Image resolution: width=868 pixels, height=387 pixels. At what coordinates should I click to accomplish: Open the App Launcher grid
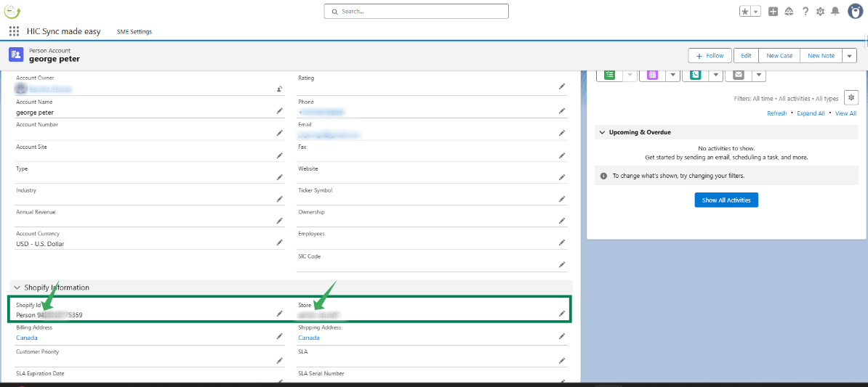(x=14, y=31)
